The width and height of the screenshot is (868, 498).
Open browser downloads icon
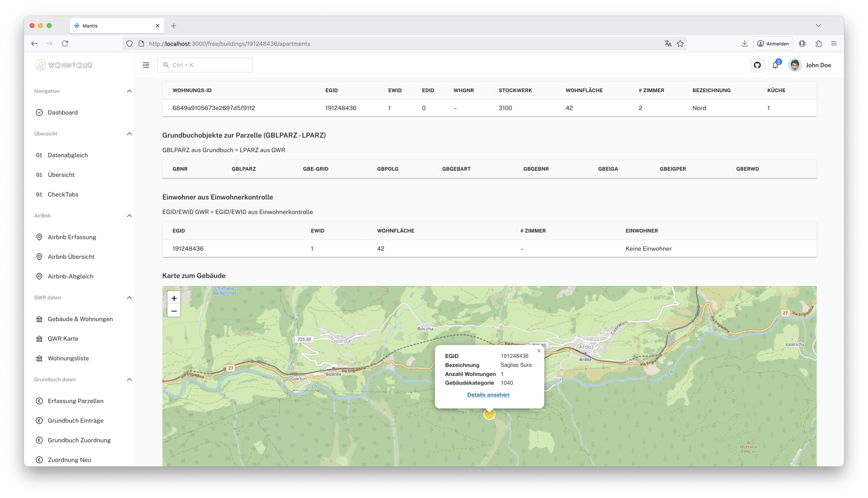(744, 43)
